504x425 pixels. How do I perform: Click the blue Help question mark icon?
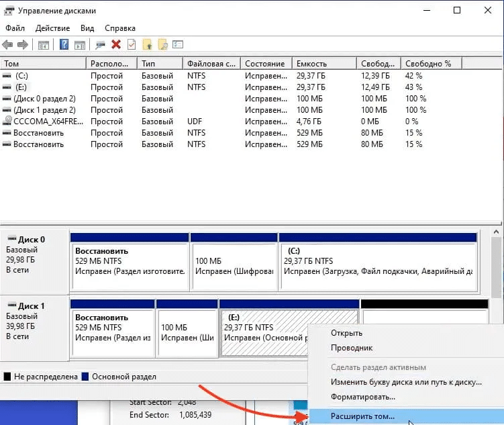click(64, 45)
